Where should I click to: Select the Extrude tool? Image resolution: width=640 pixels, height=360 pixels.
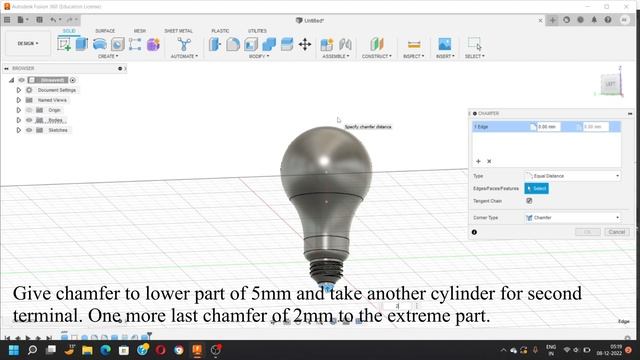pyautogui.click(x=82, y=44)
